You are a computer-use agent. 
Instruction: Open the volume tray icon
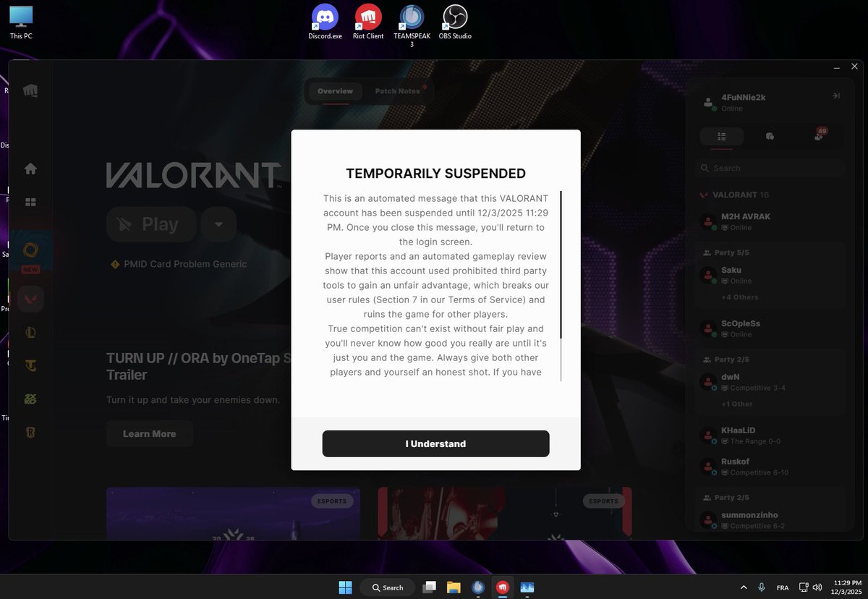click(817, 587)
